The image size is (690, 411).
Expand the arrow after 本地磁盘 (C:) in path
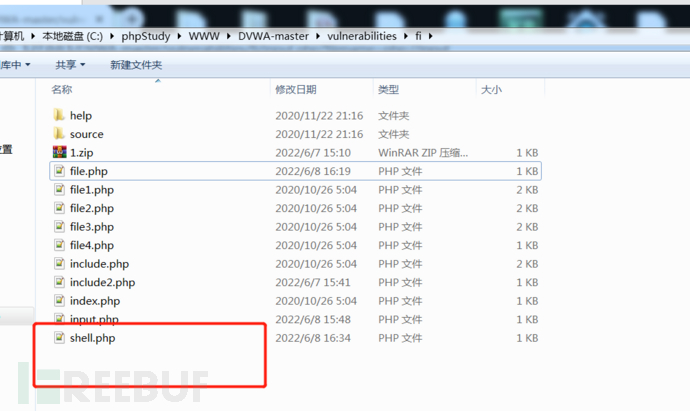112,36
